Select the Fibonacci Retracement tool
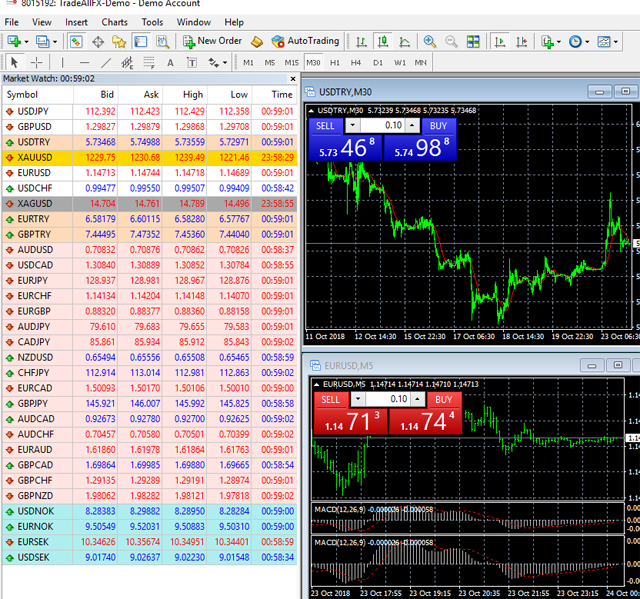This screenshot has width=640, height=599. (x=149, y=62)
